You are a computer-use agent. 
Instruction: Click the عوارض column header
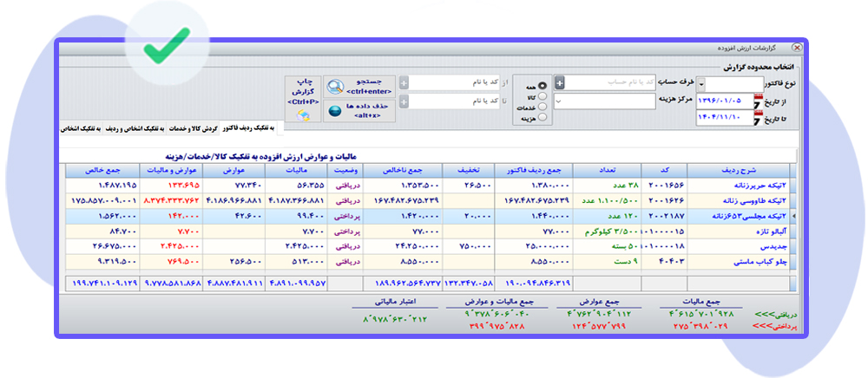point(233,170)
